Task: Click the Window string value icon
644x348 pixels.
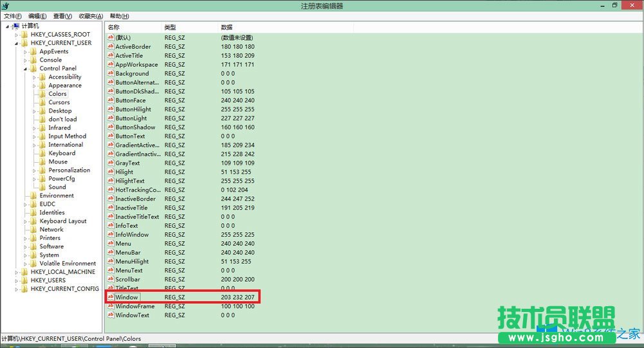Action: click(111, 297)
